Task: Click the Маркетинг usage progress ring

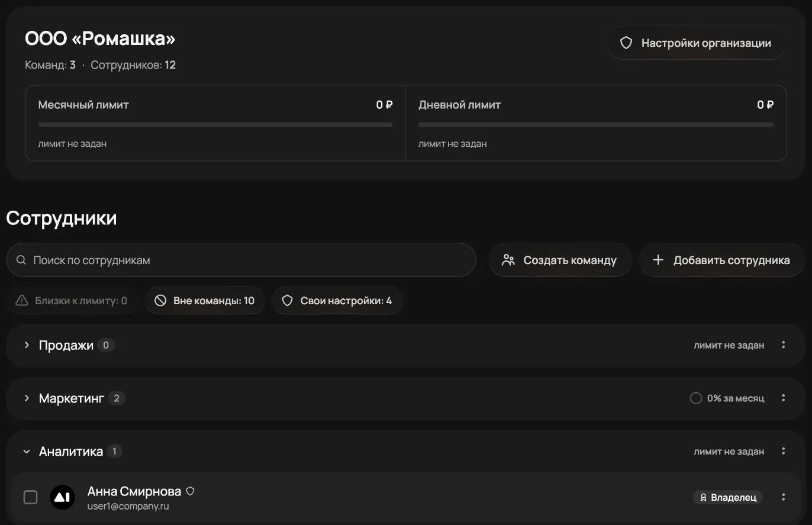Action: click(696, 398)
